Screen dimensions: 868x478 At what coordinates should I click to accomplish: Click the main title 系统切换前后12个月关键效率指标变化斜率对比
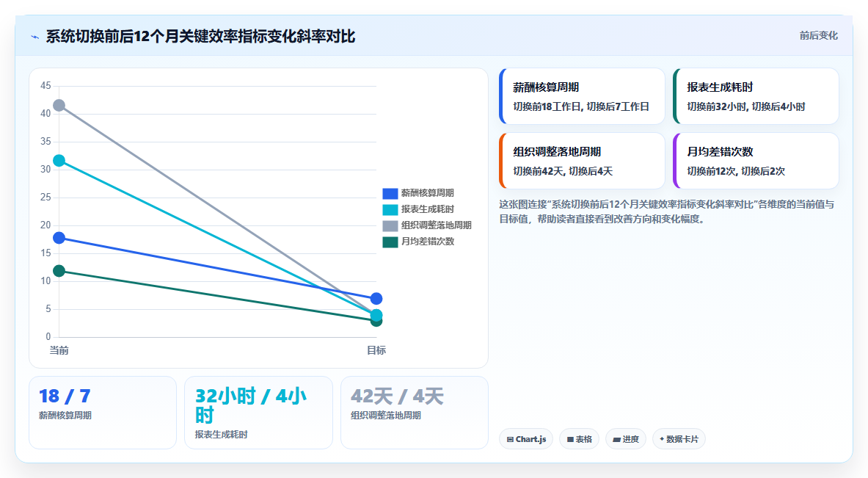coord(200,37)
